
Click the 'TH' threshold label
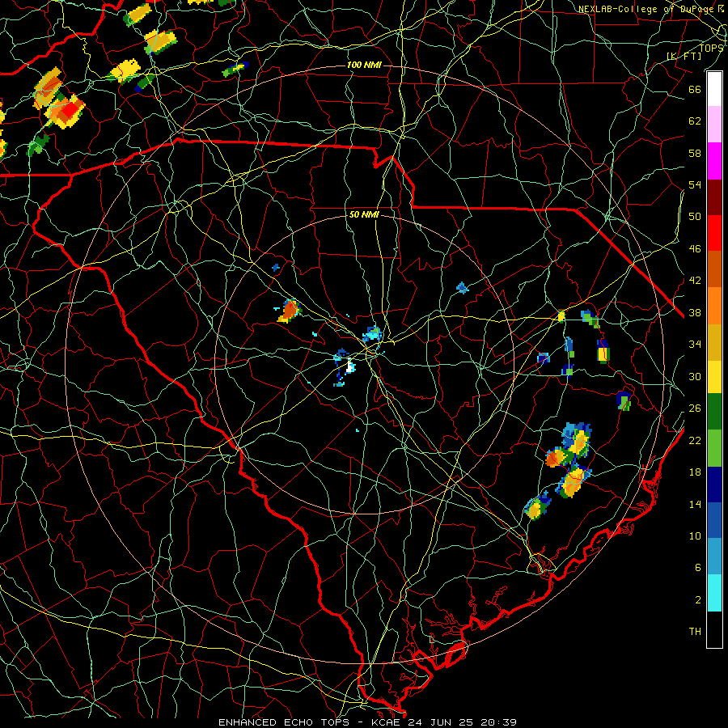695,632
